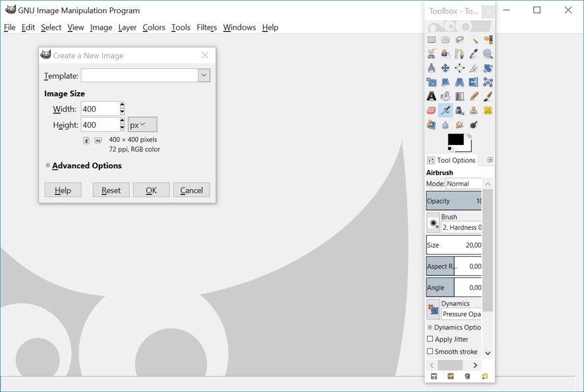Select the Blend gradient tool
The image size is (584, 392).
[x=459, y=96]
